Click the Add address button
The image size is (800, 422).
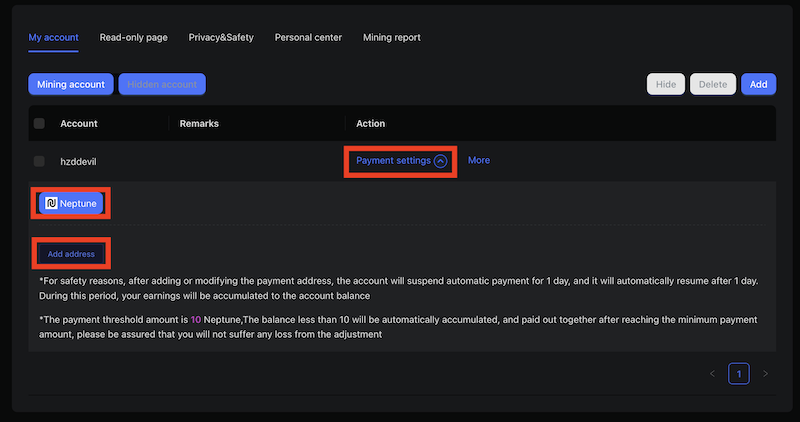click(x=71, y=254)
